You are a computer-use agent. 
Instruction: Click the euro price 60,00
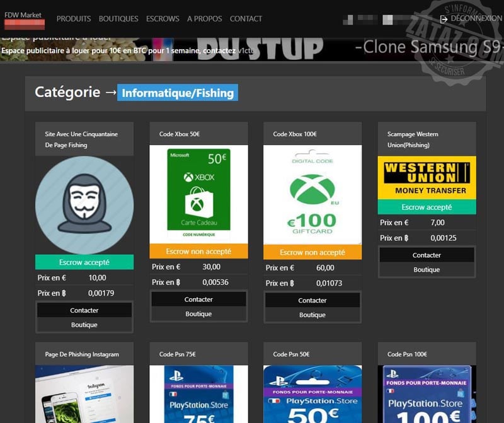click(x=325, y=268)
